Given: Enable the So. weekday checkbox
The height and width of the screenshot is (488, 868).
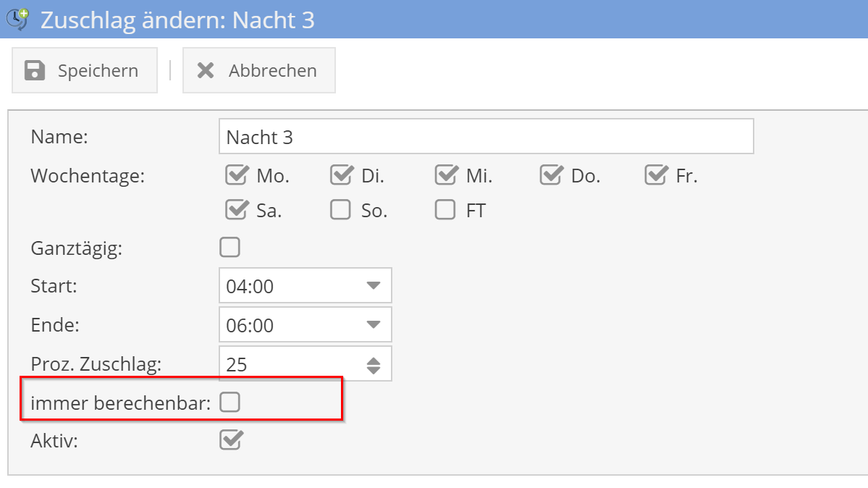Looking at the screenshot, I should tap(340, 209).
